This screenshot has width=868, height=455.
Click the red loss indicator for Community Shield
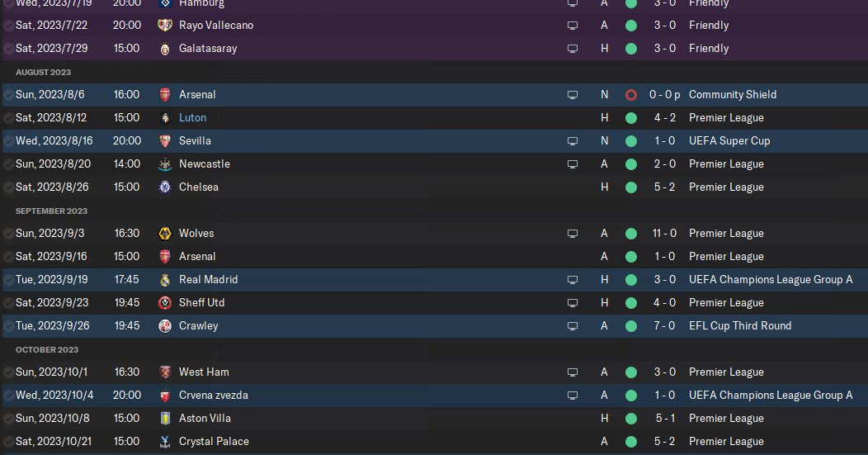(x=631, y=95)
